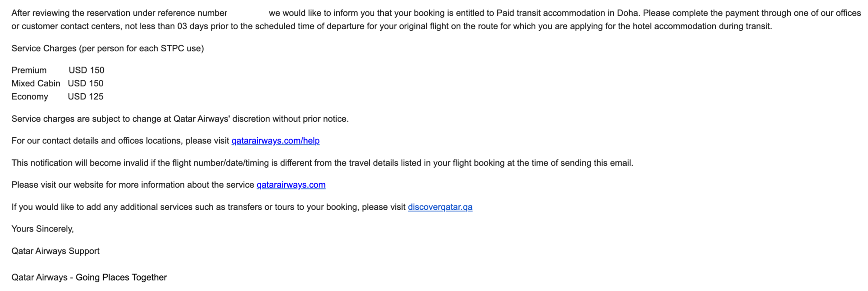
Task: Click the 'customer contact centers' phrase
Action: click(71, 26)
